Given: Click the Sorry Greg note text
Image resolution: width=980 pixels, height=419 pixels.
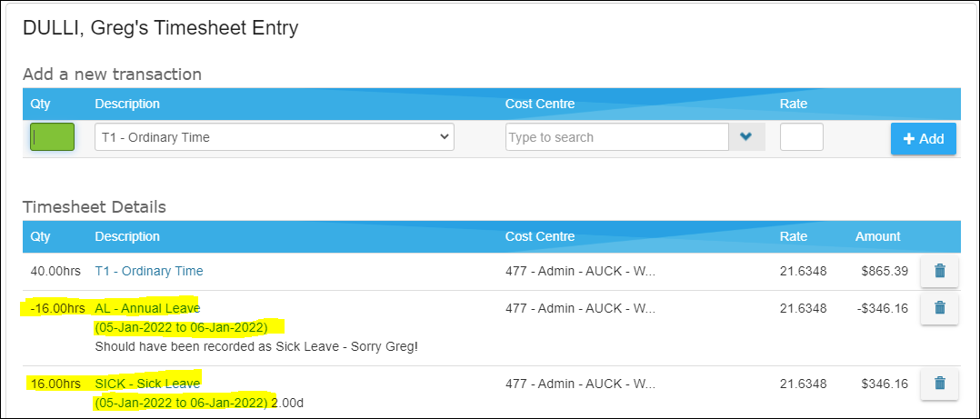Looking at the screenshot, I should click(x=256, y=345).
